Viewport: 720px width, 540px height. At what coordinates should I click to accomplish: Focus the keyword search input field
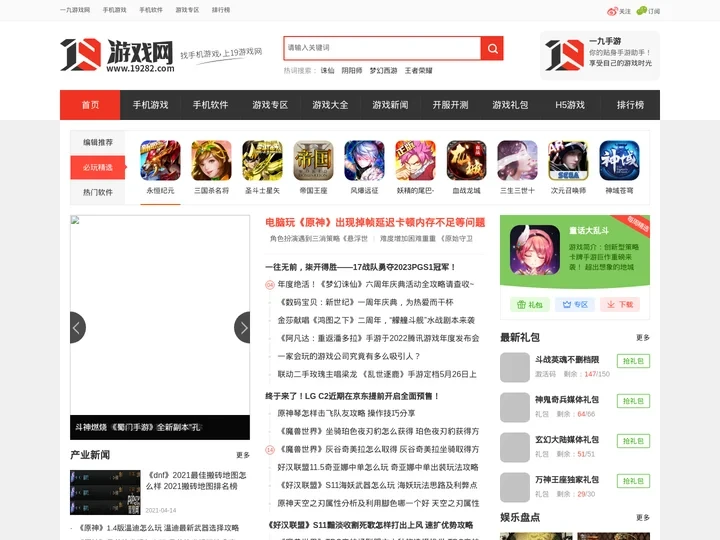coord(382,48)
